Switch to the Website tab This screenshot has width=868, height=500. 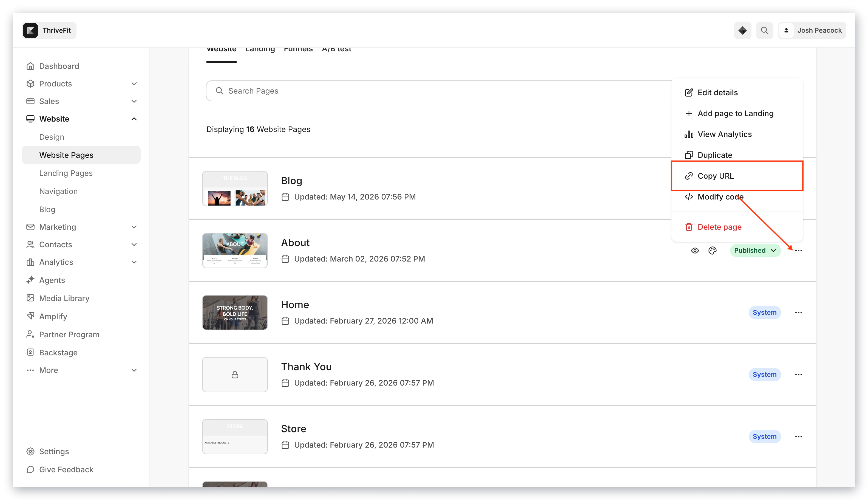pyautogui.click(x=221, y=50)
